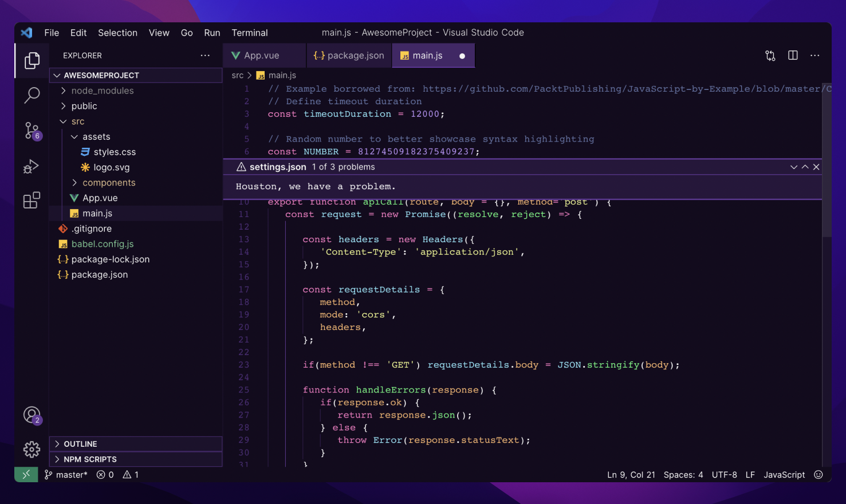Screen dimensions: 846x504
Task: Click the Ln 9, Col 21 cursor position
Action: [x=631, y=475]
